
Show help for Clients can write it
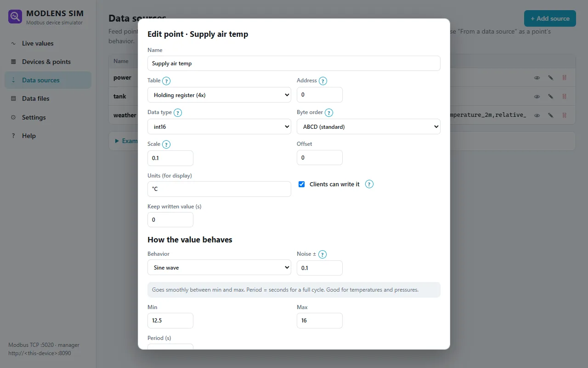(x=369, y=184)
